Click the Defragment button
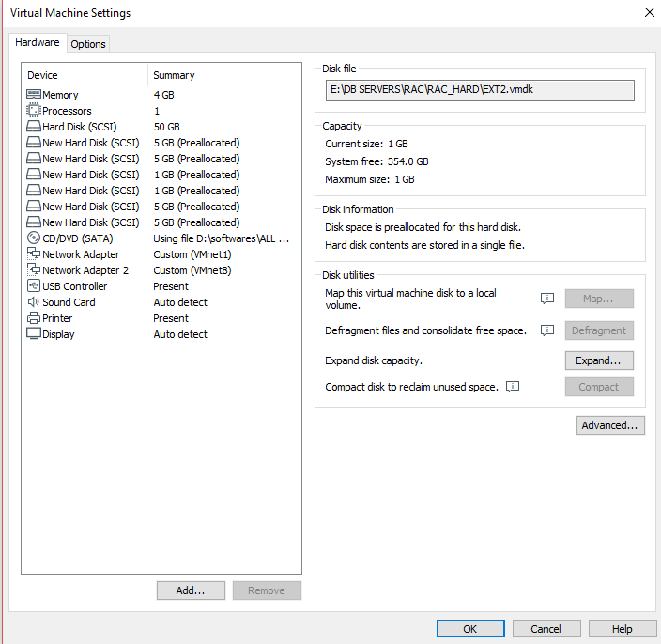Viewport: 661px width, 644px height. point(599,330)
